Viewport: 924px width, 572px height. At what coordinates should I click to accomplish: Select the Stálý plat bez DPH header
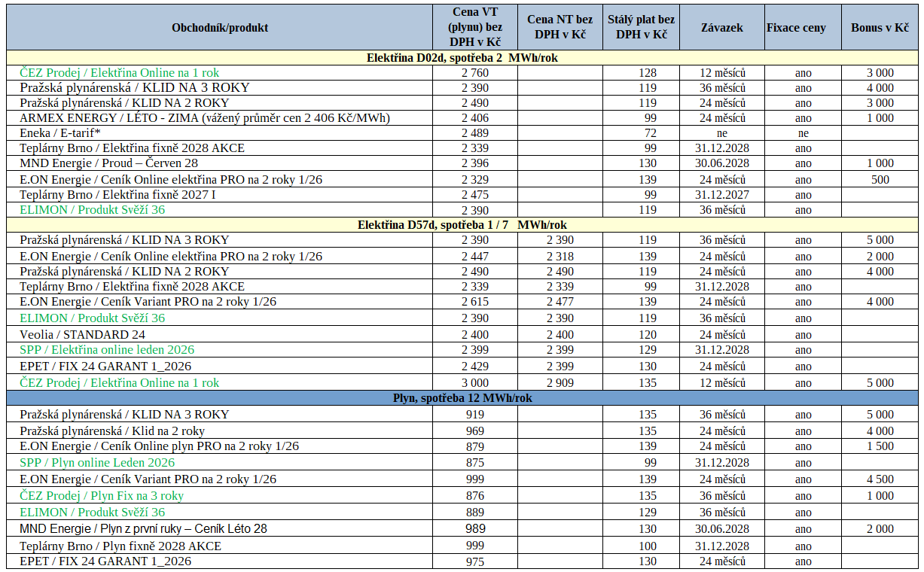tap(641, 28)
